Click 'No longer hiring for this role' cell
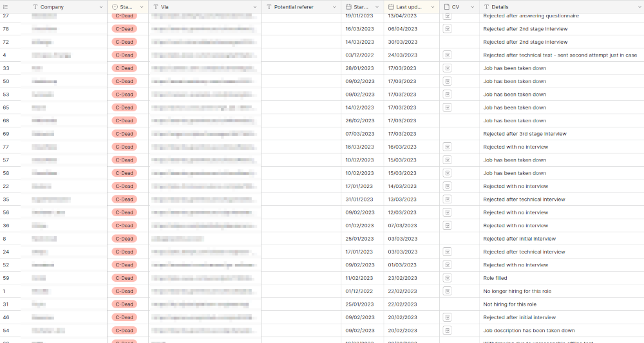644x343 pixels. coord(562,292)
